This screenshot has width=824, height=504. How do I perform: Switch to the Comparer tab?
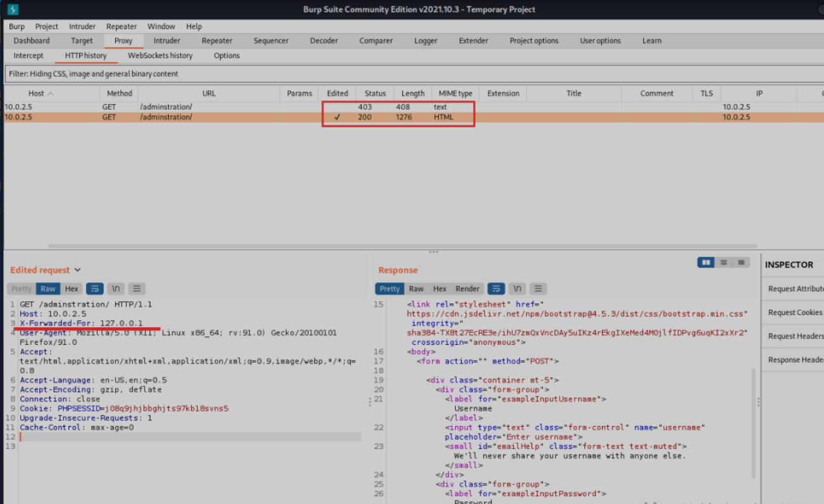(x=376, y=41)
